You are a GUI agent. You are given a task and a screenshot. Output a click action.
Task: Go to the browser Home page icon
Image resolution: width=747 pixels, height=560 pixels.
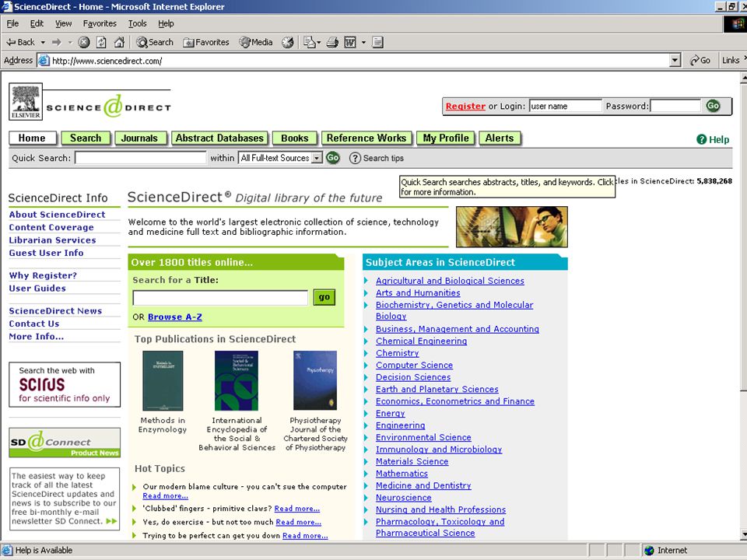point(119,42)
